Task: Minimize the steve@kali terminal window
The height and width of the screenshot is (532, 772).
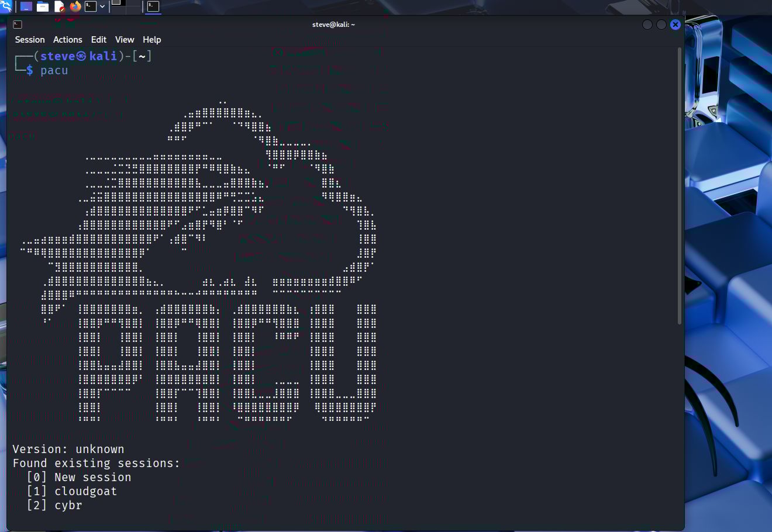Action: (x=647, y=25)
